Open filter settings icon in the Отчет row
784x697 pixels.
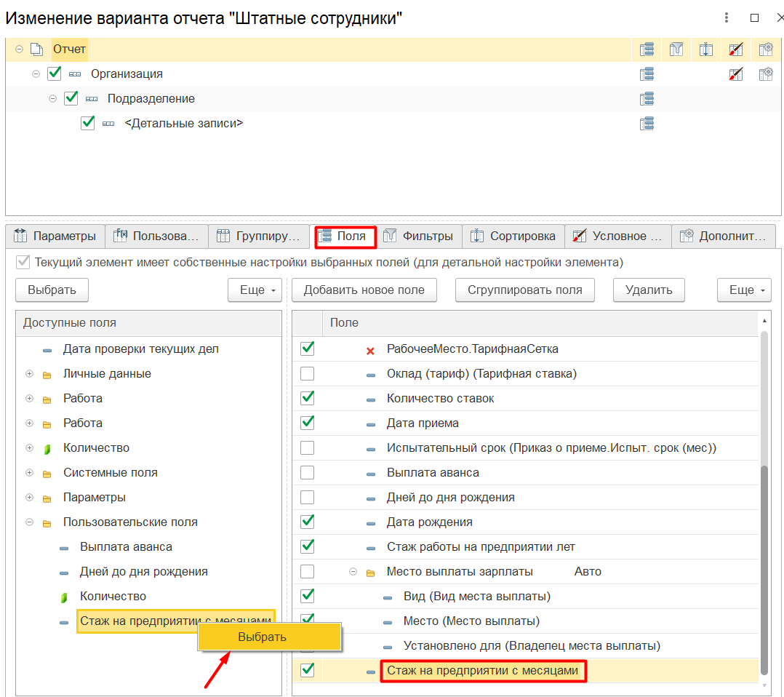pos(676,49)
